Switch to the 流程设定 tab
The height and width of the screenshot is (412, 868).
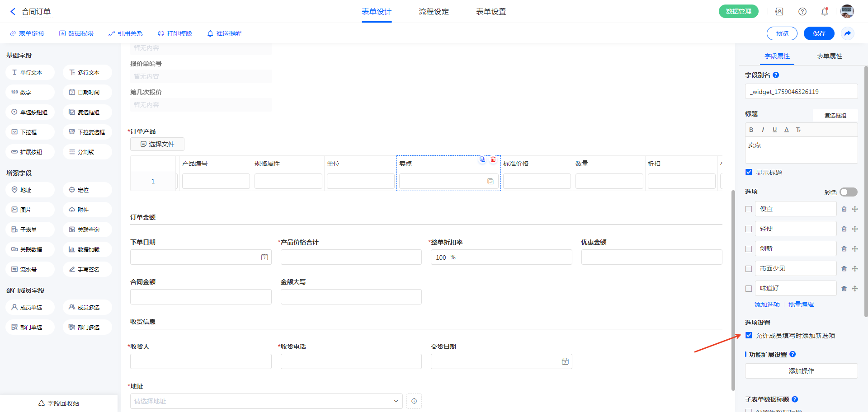434,12
